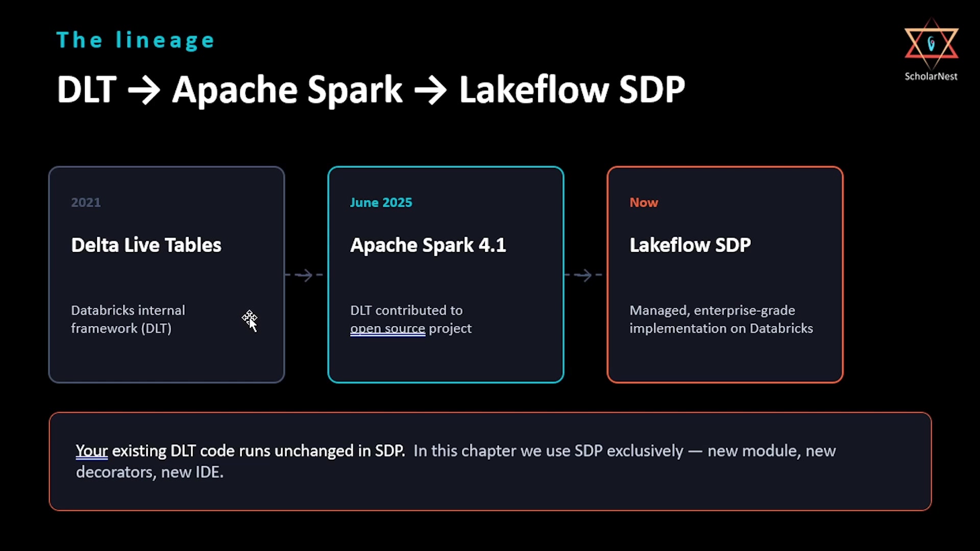This screenshot has height=551, width=980.
Task: Click 'Managed, enterprise-grade implementation on Databricks' text
Action: 721,319
